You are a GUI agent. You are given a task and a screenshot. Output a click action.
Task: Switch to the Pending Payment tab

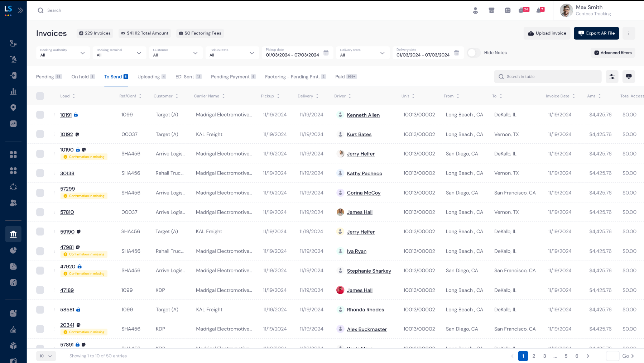[x=234, y=77]
